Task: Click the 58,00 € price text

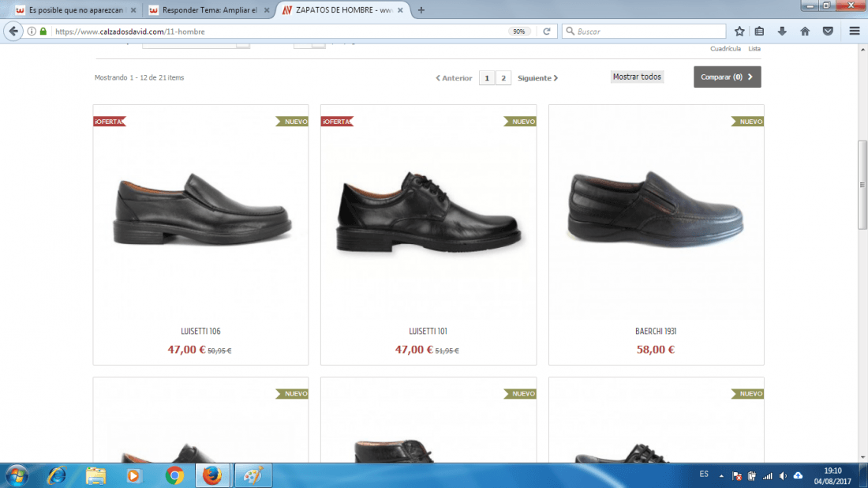Action: (656, 350)
